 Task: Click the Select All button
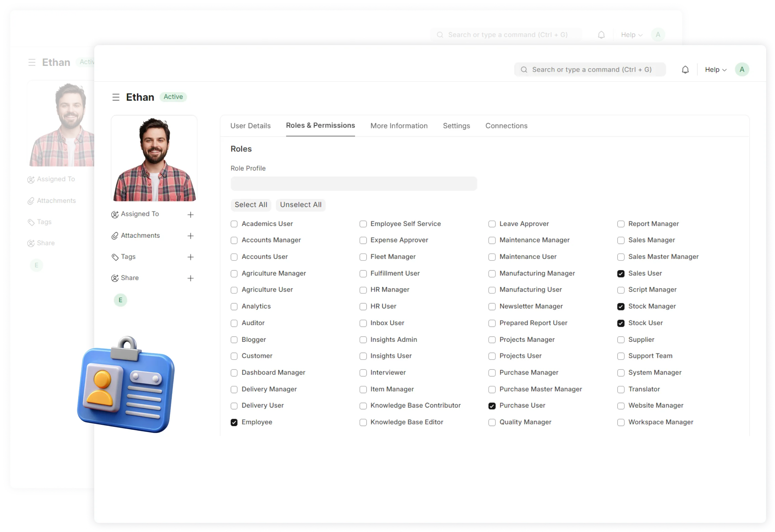[251, 205]
